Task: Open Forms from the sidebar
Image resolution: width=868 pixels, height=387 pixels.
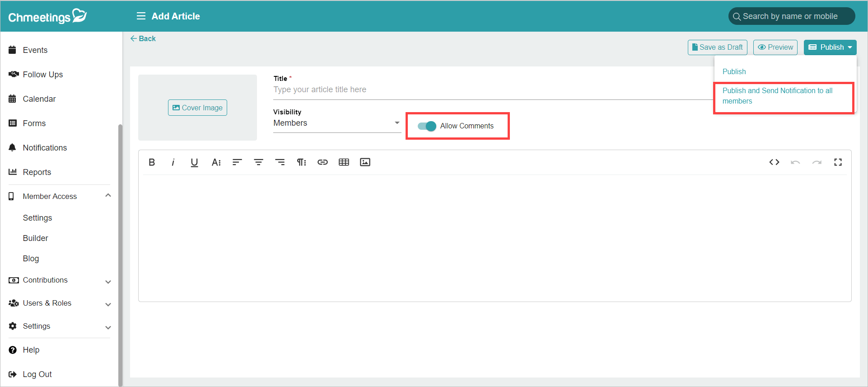Action: pos(34,123)
